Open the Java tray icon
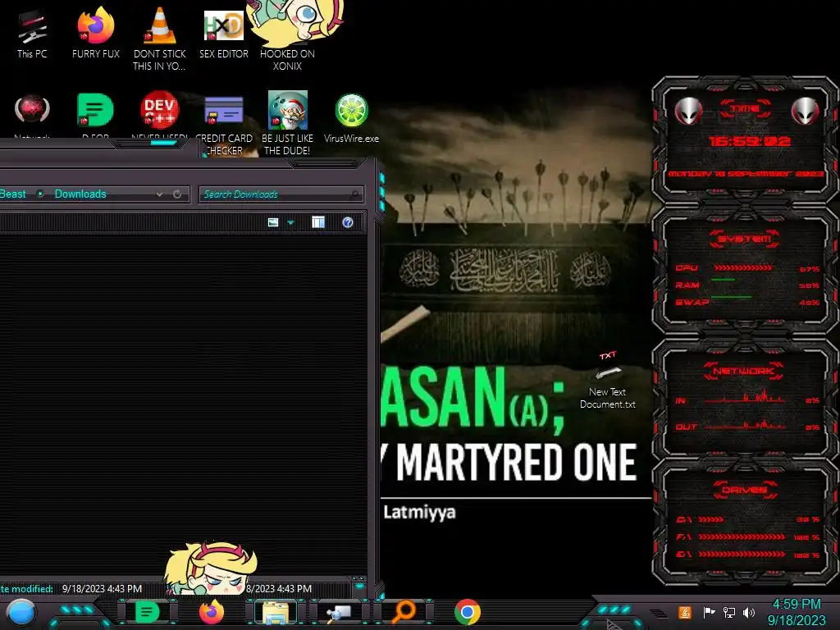 point(684,612)
